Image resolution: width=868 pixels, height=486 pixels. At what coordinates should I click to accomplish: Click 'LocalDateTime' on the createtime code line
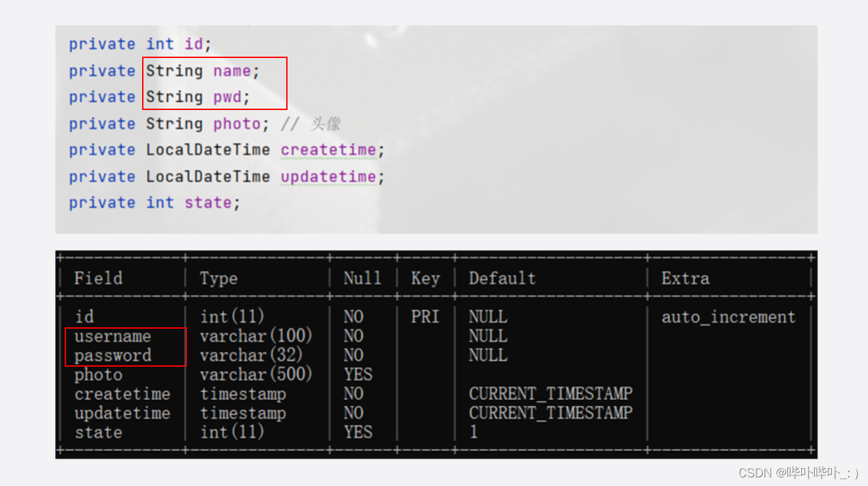(x=208, y=150)
